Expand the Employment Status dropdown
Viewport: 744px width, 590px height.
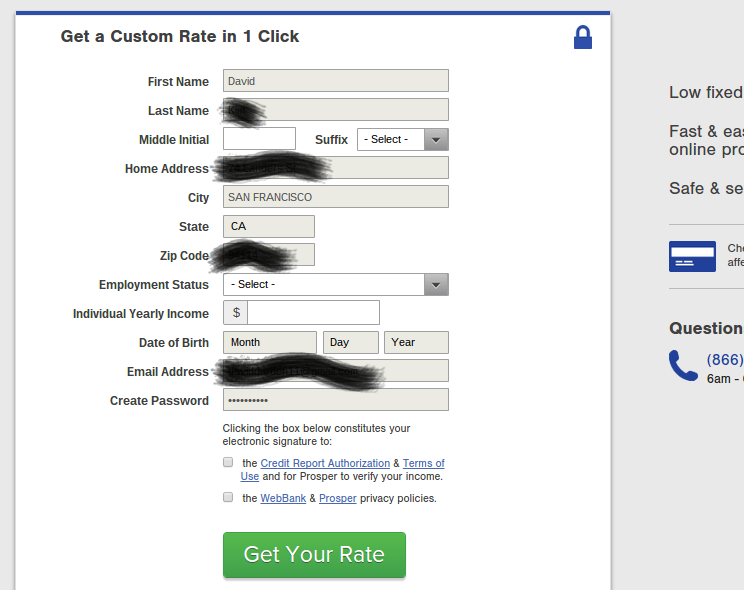tap(336, 284)
